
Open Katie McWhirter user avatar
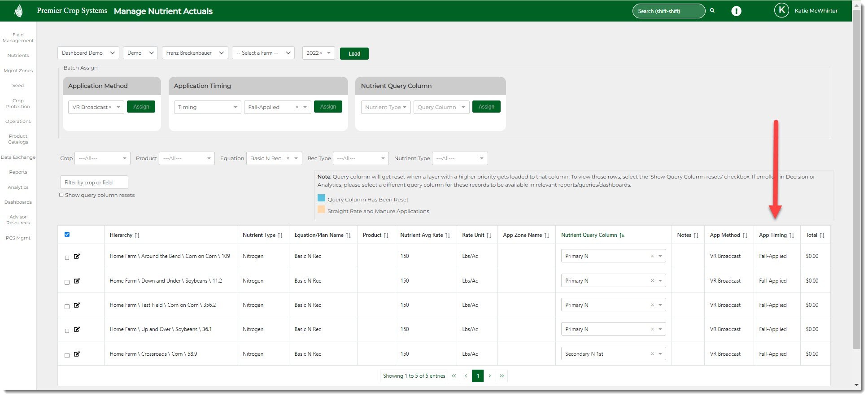click(x=781, y=10)
